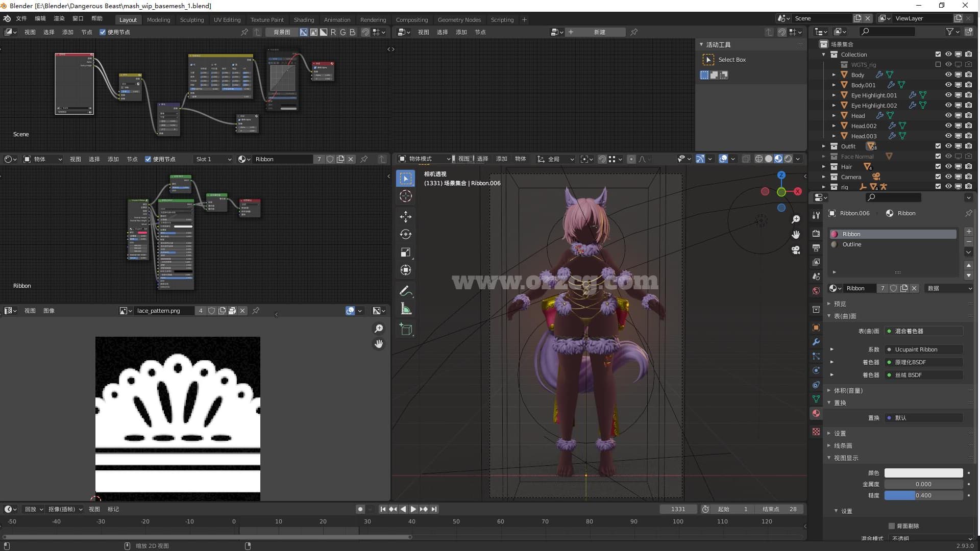Image resolution: width=980 pixels, height=551 pixels.
Task: Open the Modifiers wrench properties tab
Action: pos(816,342)
